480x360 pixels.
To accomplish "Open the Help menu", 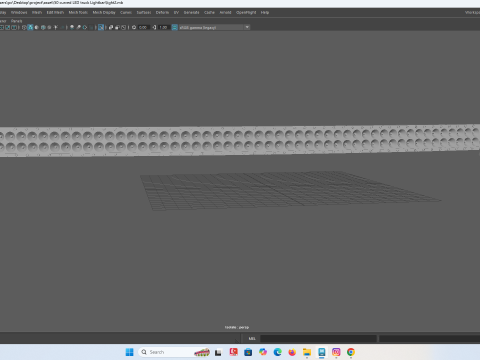I will point(265,12).
